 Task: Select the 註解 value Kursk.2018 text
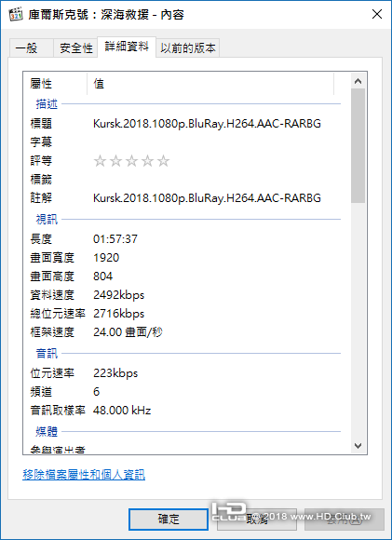[x=207, y=198]
